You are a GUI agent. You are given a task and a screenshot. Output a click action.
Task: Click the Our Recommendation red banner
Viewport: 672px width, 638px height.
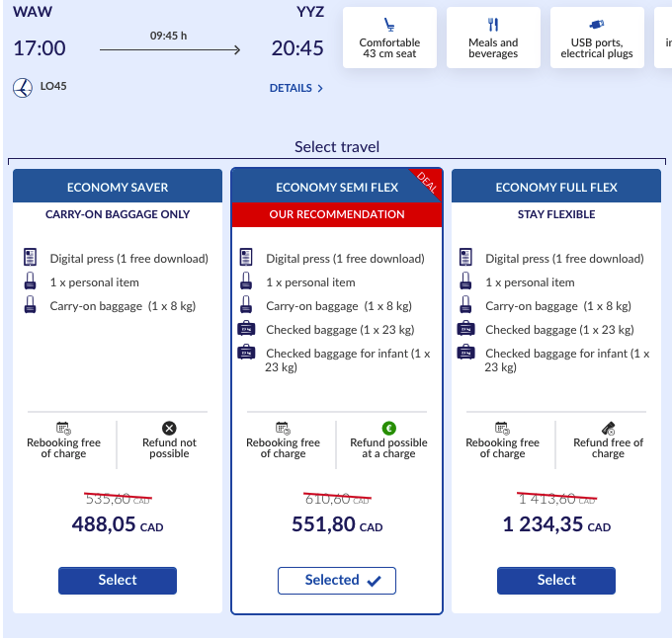337,214
